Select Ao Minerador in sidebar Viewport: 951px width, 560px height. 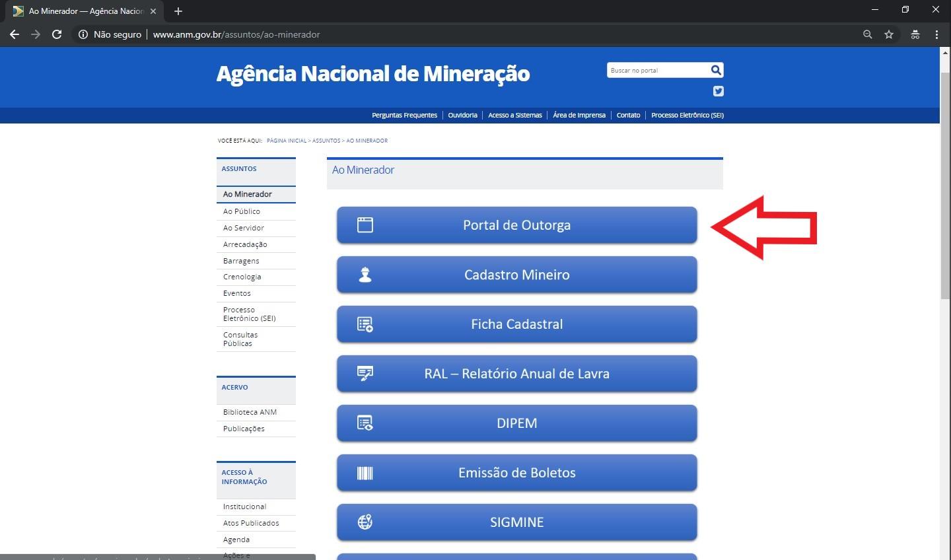pos(256,194)
